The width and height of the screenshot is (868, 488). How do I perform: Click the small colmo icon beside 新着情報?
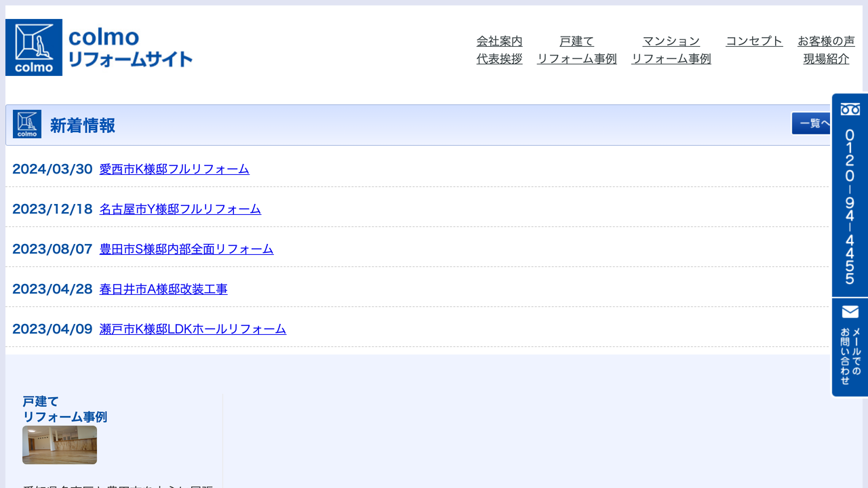27,124
